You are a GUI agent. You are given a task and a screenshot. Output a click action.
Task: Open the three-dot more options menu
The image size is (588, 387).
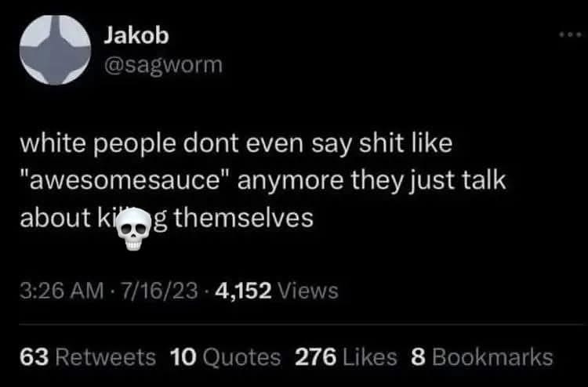570,34
